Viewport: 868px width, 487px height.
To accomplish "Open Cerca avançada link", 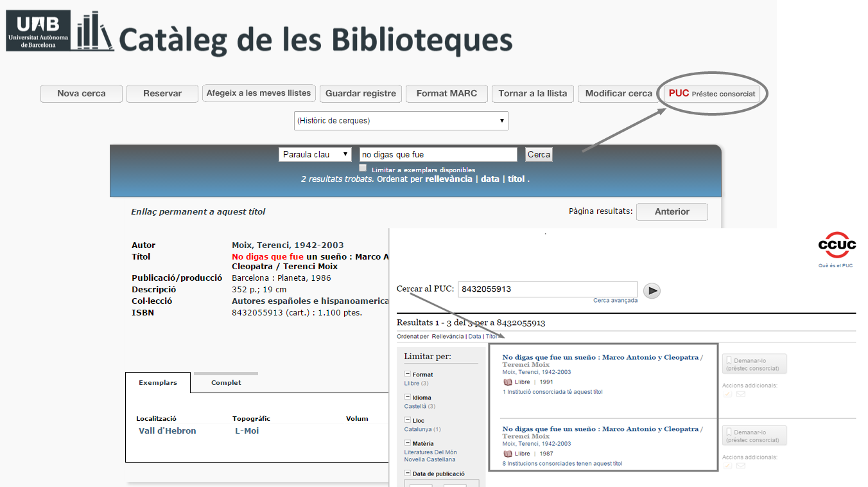I will click(x=615, y=300).
